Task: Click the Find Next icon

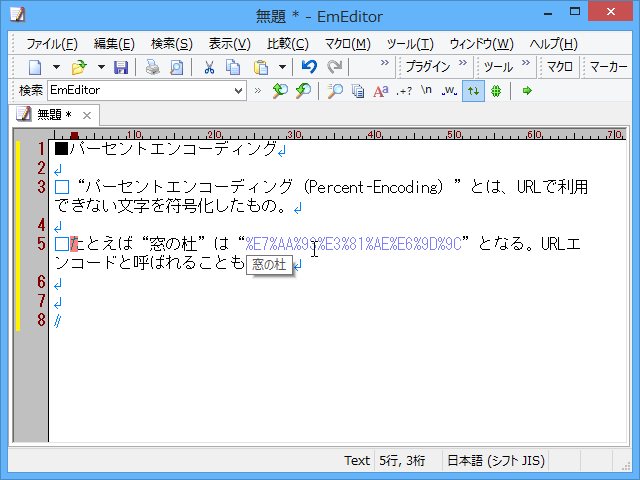Action: click(x=303, y=91)
